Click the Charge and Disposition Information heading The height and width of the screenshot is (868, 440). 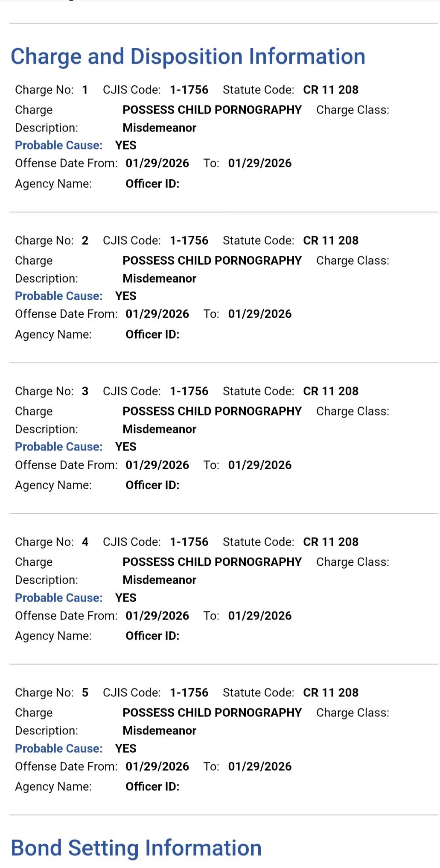tap(188, 57)
